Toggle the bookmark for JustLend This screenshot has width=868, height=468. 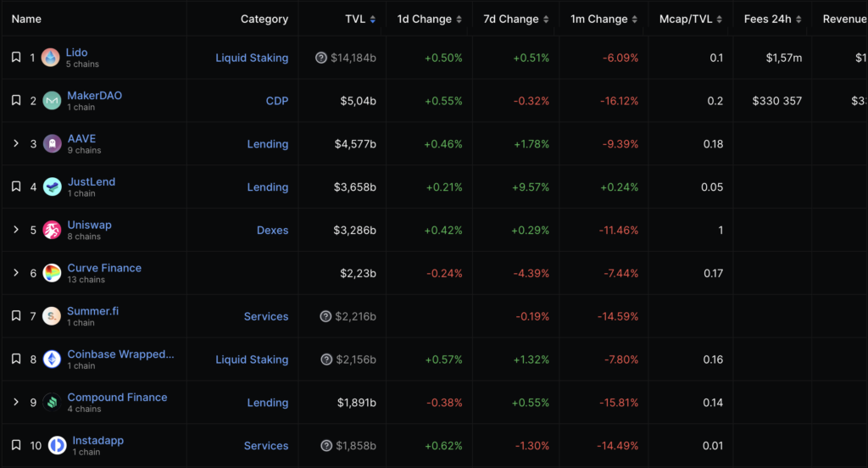click(16, 187)
